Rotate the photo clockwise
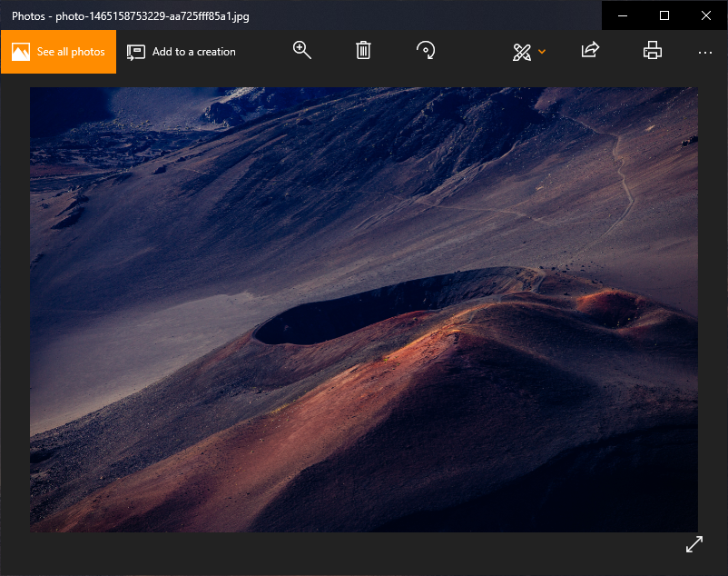The width and height of the screenshot is (728, 576). [426, 51]
